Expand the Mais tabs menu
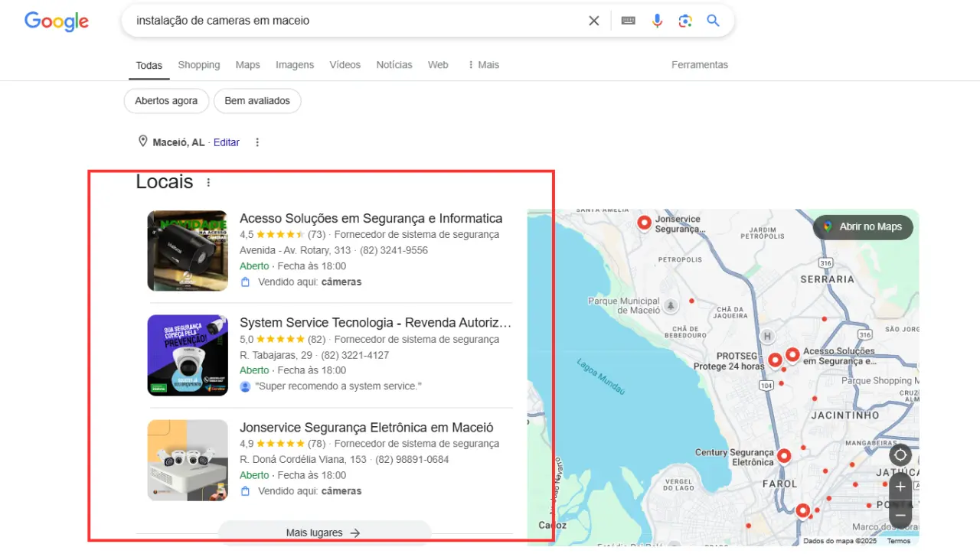 483,65
